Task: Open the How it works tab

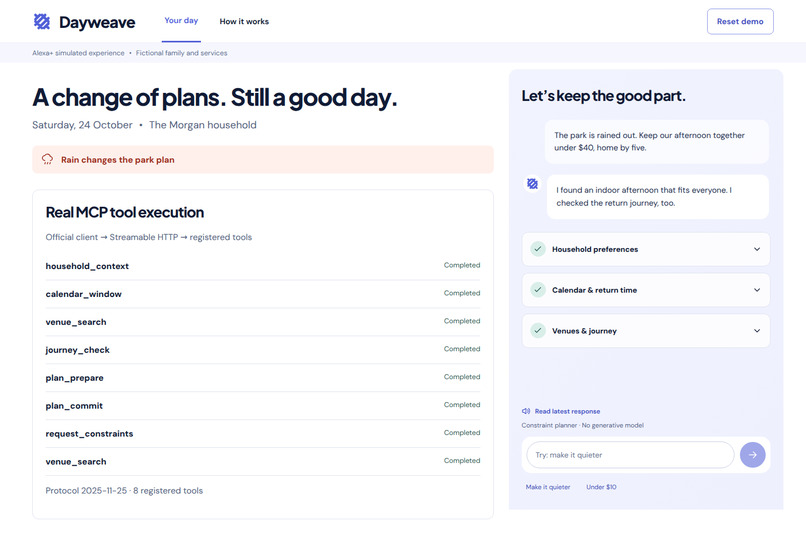Action: pos(244,22)
